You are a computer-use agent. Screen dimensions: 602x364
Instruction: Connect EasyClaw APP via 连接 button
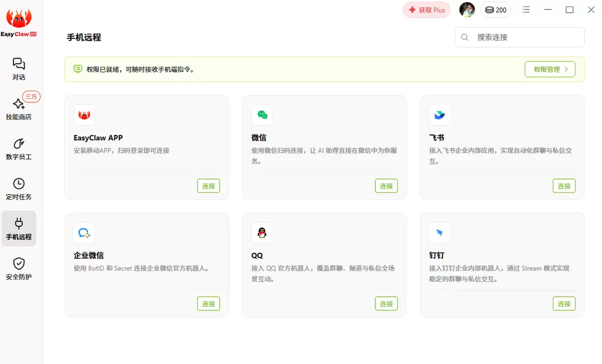[209, 186]
